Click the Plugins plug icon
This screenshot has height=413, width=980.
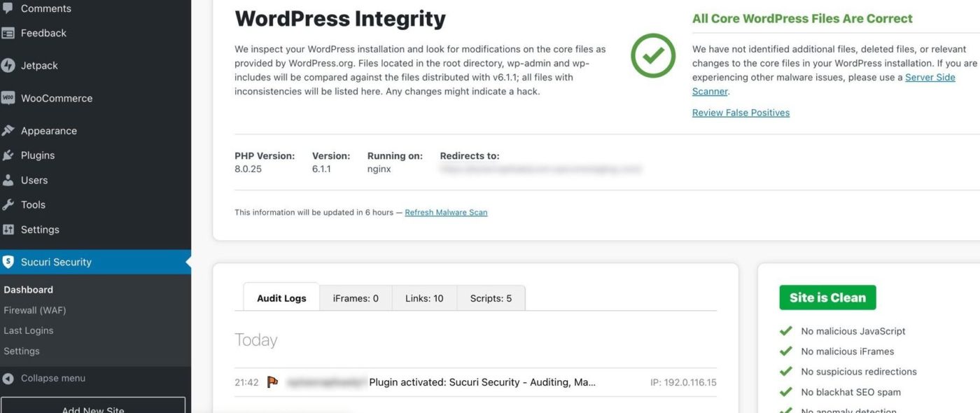(8, 155)
